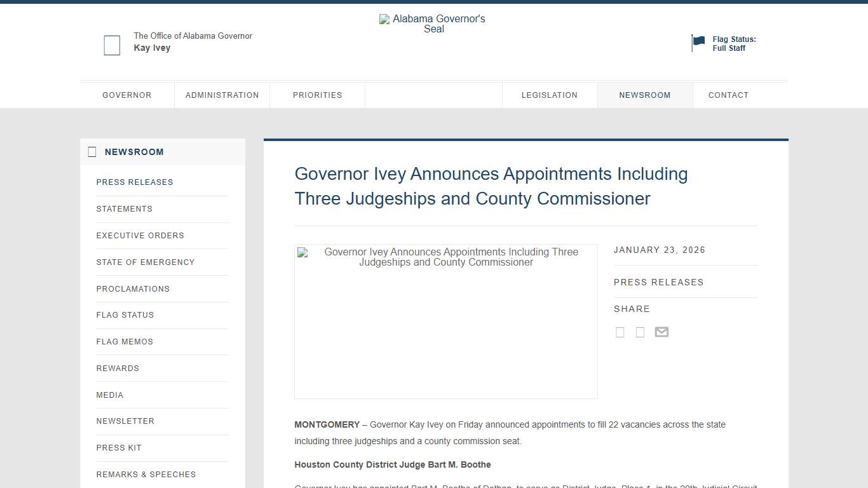Visit the Flag Memos page
868x488 pixels.
(125, 341)
